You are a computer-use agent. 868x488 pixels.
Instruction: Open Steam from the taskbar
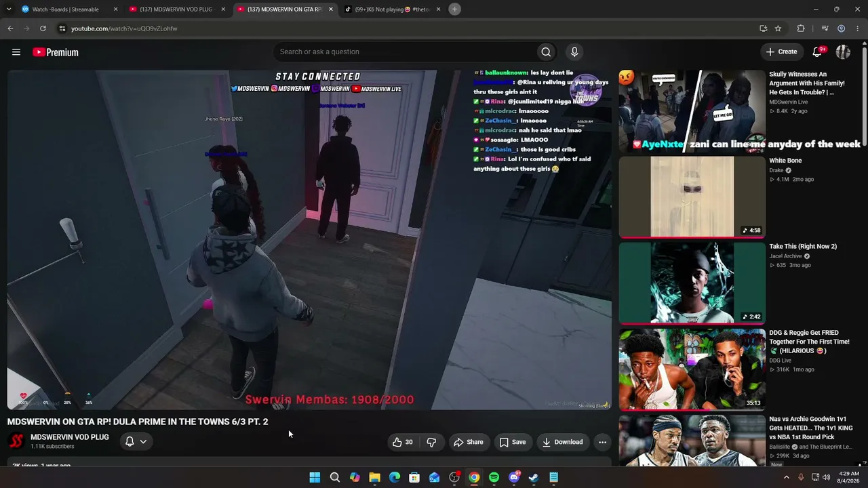(534, 478)
